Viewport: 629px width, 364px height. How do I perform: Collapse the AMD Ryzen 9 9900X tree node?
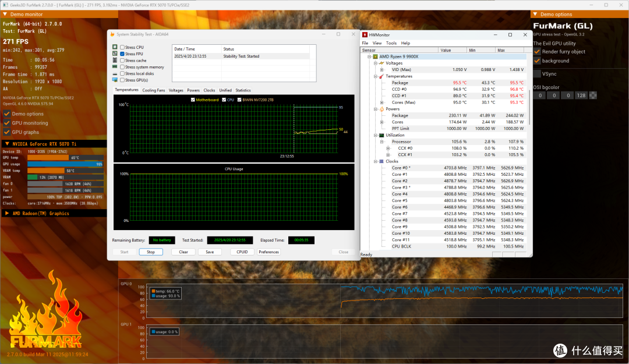tap(369, 56)
